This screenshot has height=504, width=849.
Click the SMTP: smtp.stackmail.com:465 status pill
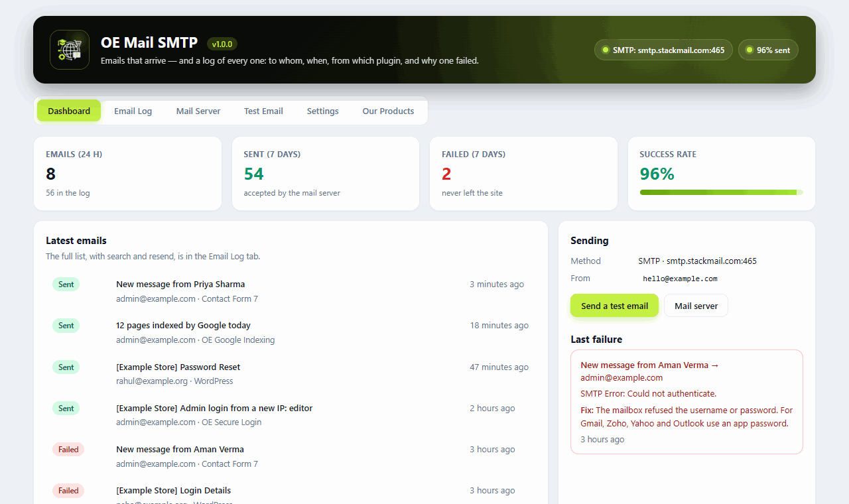coord(663,50)
